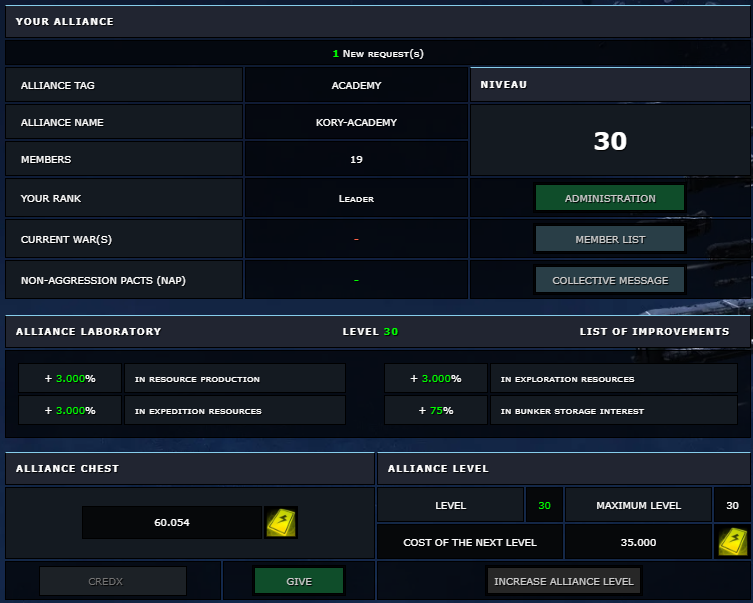Viewport: 753px width, 603px height.
Task: Click the Alliance Tag label
Action: tap(58, 85)
